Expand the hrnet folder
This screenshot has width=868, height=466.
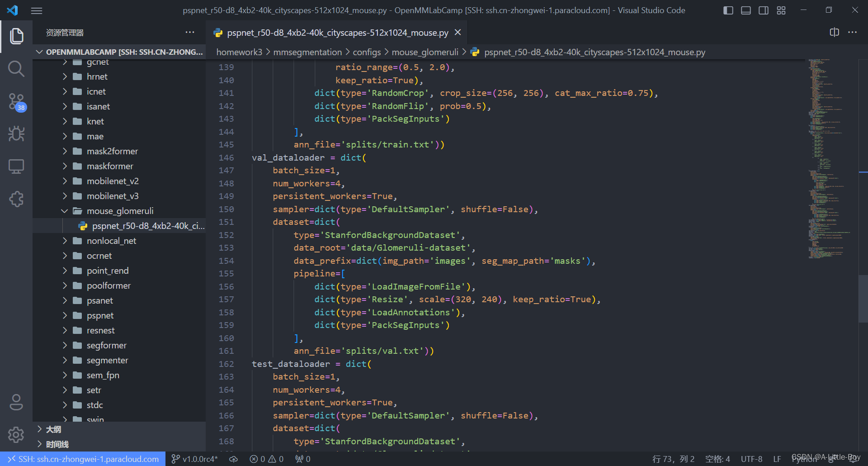pyautogui.click(x=65, y=76)
